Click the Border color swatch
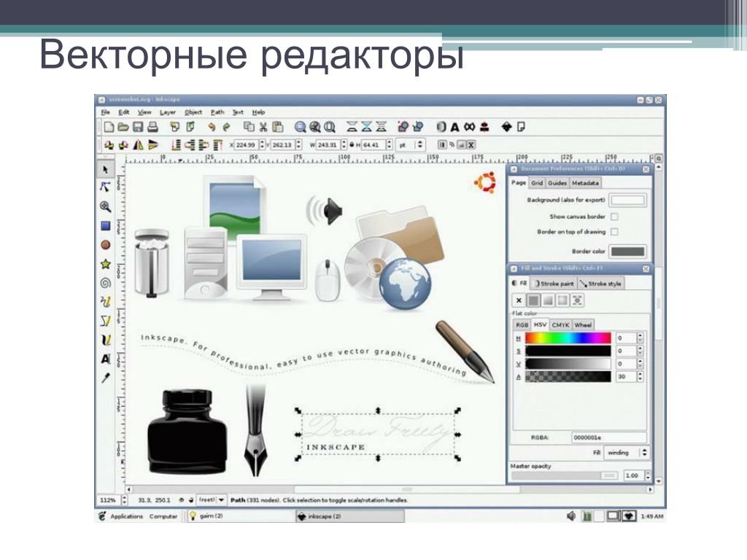747x560 pixels. (x=628, y=251)
